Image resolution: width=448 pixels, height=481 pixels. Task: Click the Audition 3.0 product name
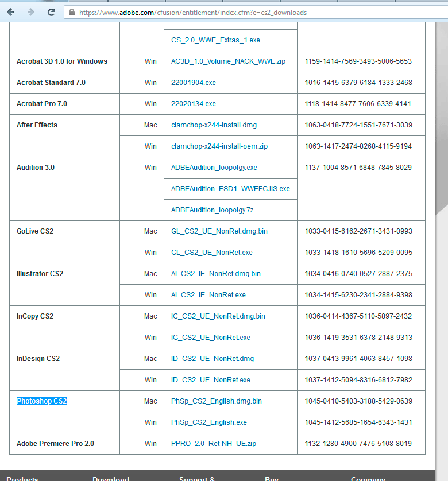tap(35, 168)
